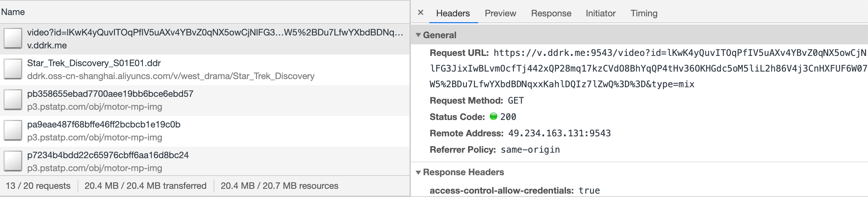The width and height of the screenshot is (868, 197).
Task: Collapse the Response Headers section
Action: click(419, 172)
